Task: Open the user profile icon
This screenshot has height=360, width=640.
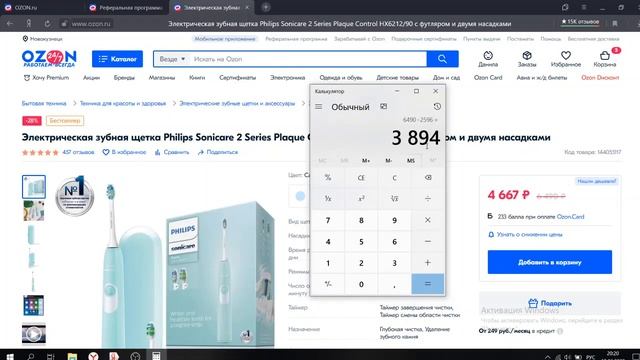Action: click(488, 59)
